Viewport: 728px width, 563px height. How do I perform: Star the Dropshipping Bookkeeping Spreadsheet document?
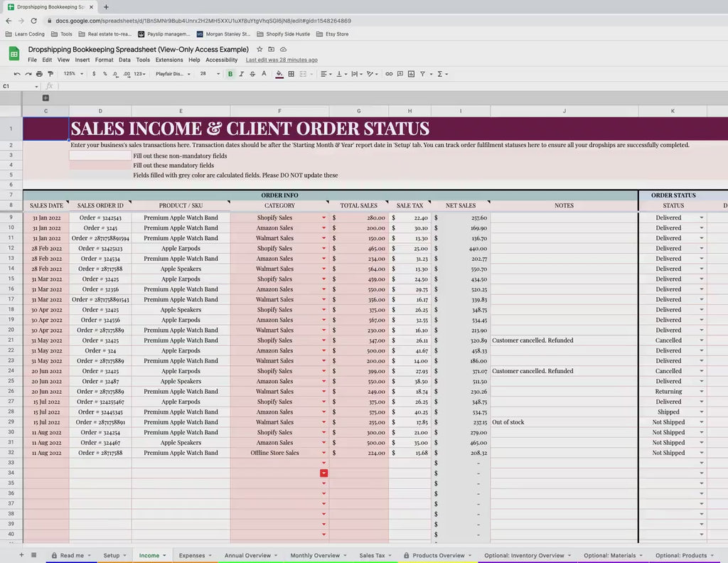click(259, 50)
